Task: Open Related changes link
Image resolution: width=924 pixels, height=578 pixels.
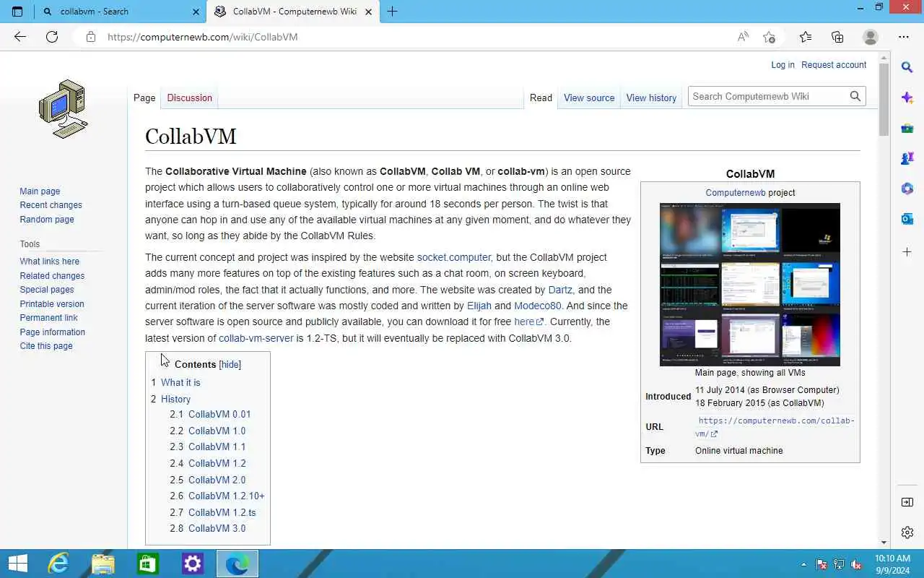Action: 52,276
